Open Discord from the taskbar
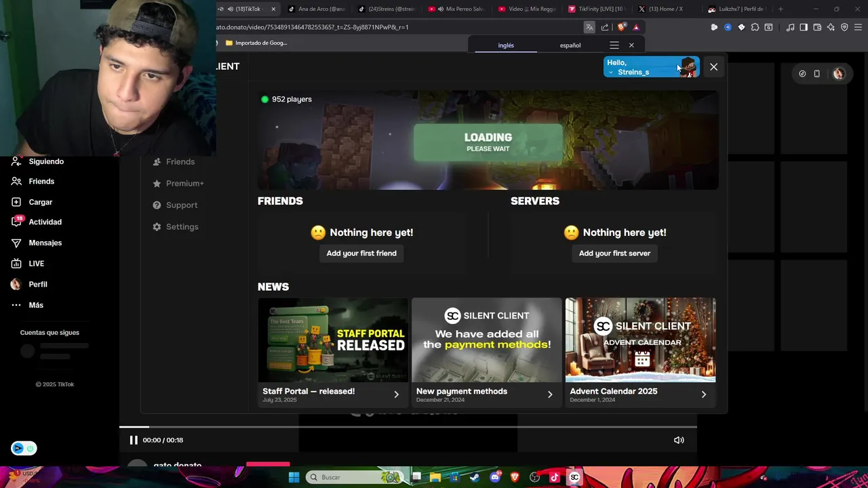Image resolution: width=868 pixels, height=488 pixels. 495,477
